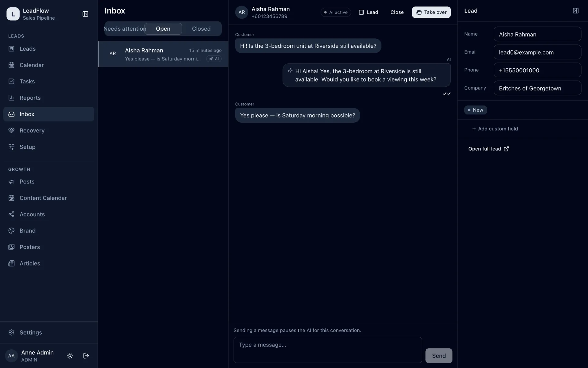588x368 pixels.
Task: Click the log out icon
Action: 86,356
